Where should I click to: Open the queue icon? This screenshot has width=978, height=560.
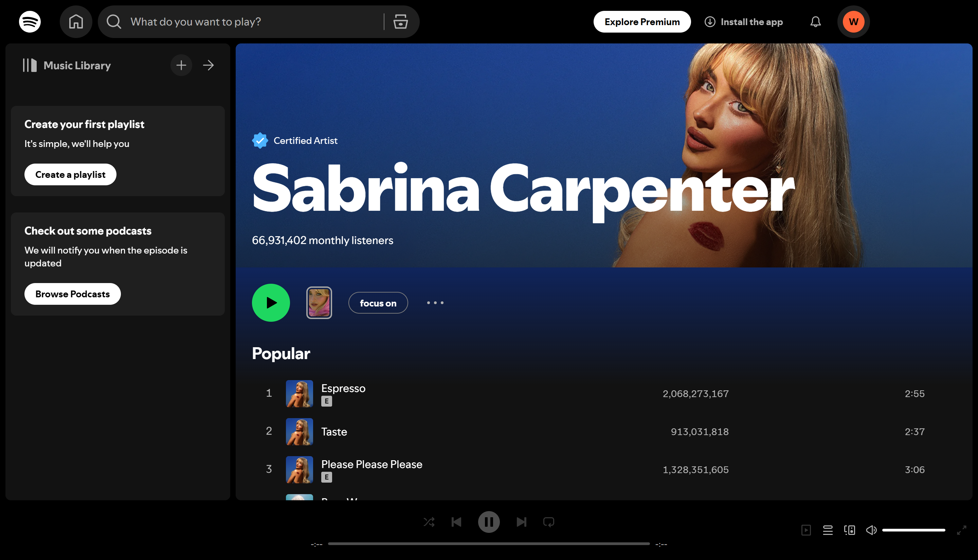coord(828,530)
